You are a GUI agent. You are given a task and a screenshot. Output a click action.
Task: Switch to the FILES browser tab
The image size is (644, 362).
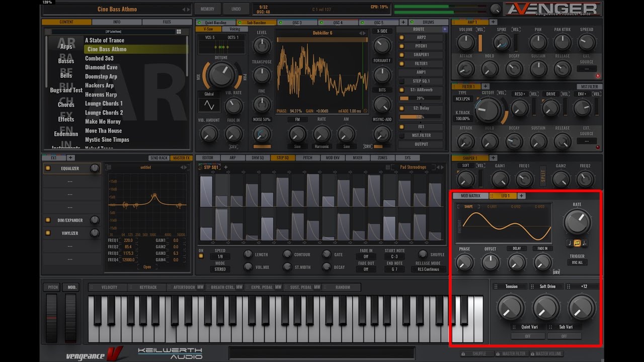167,22
